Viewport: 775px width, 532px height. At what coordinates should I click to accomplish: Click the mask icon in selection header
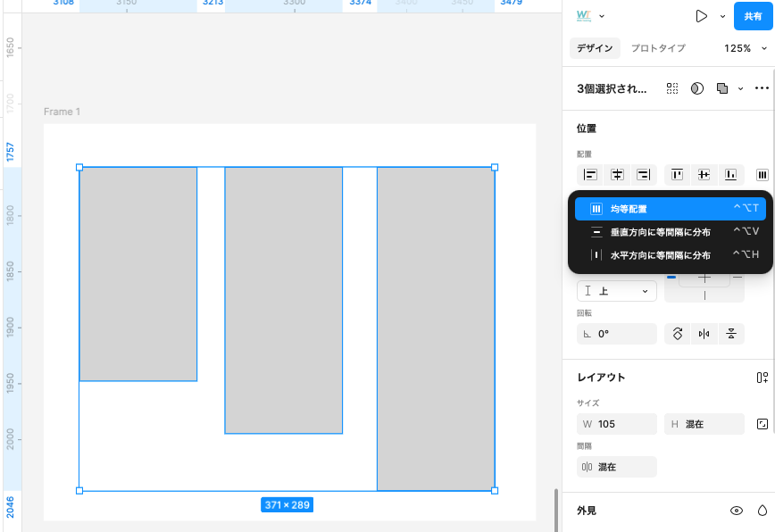tap(697, 88)
